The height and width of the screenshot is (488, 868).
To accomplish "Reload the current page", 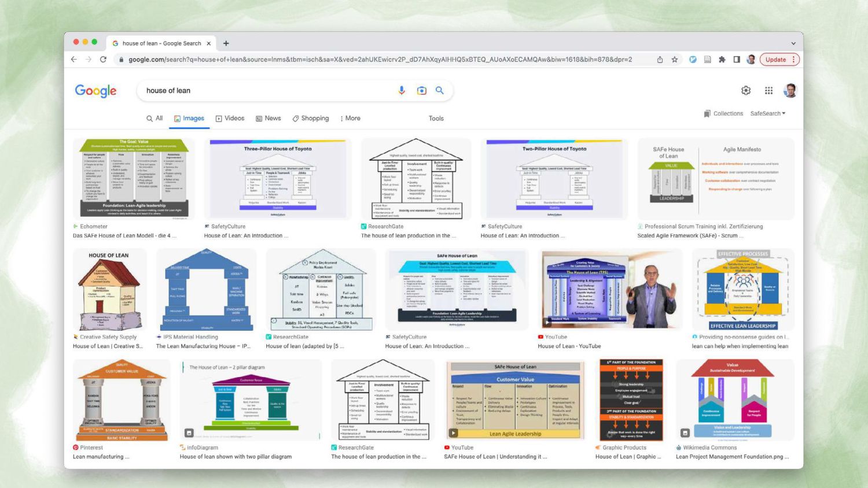I will 103,59.
